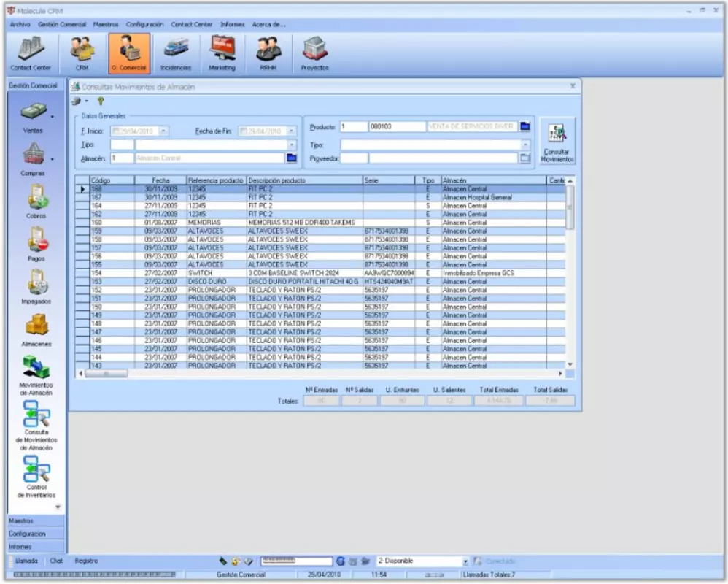Sort by Descripción producto column header
728x584 pixels.
(x=305, y=180)
